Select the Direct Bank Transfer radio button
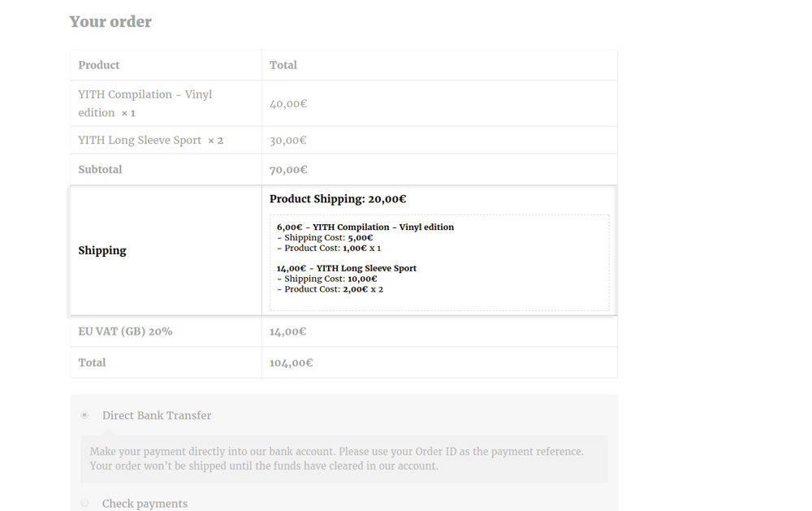812x511 pixels. click(x=84, y=415)
